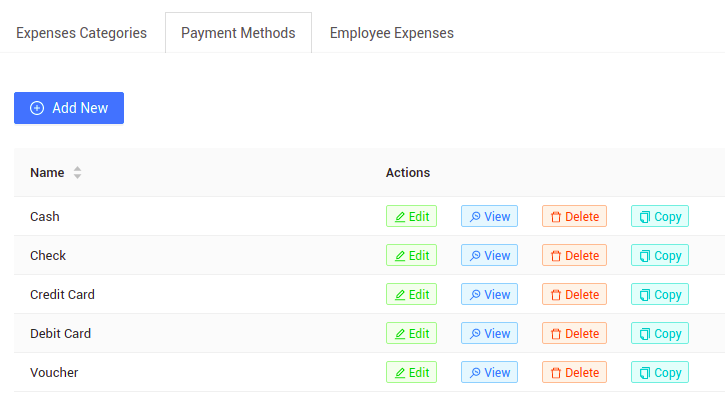Image resolution: width=725 pixels, height=415 pixels.
Task: Edit the Voucher payment method
Action: pos(412,372)
